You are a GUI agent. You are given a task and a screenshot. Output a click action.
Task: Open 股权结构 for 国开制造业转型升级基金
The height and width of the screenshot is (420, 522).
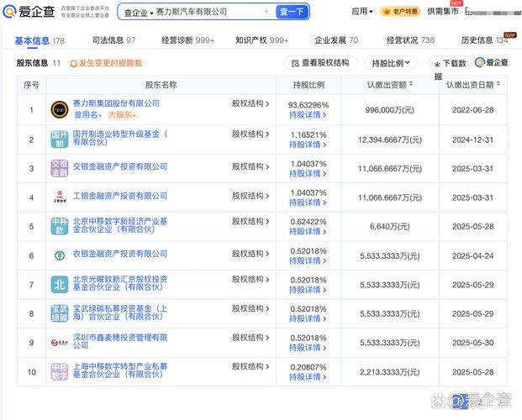(x=250, y=134)
